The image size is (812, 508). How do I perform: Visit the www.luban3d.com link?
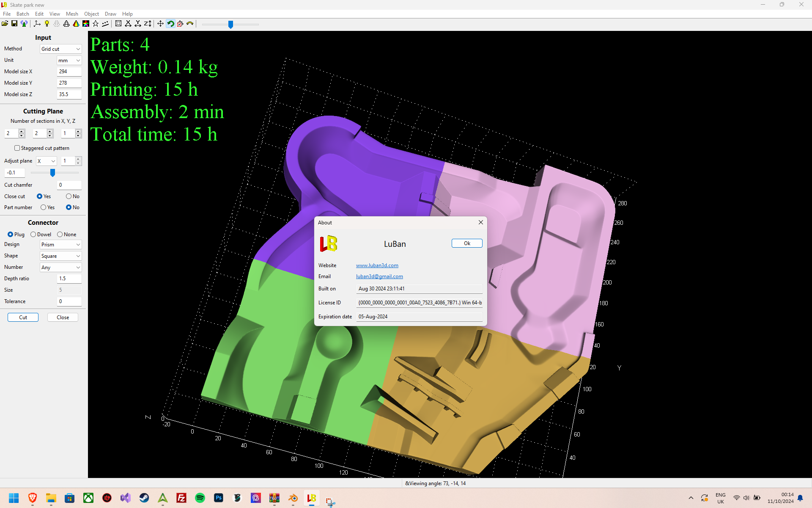click(377, 265)
